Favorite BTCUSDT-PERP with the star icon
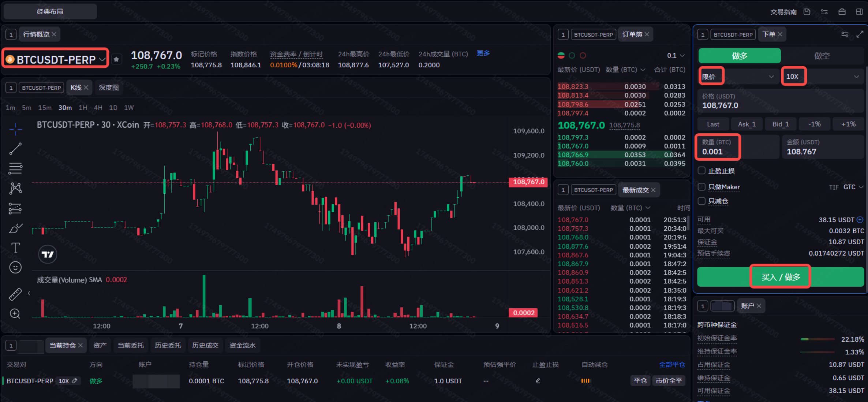Viewport: 868px width, 402px height. click(116, 59)
